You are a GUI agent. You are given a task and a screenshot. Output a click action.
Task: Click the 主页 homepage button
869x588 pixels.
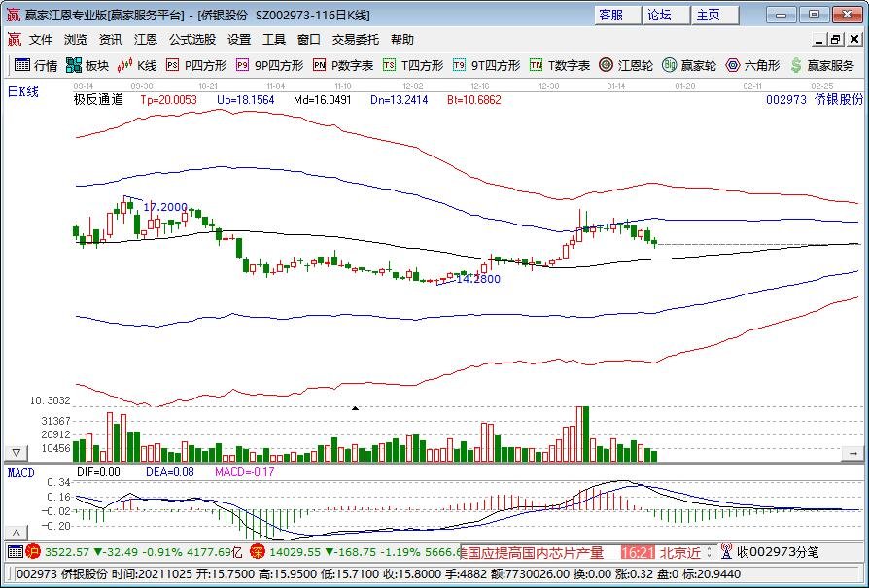point(715,15)
